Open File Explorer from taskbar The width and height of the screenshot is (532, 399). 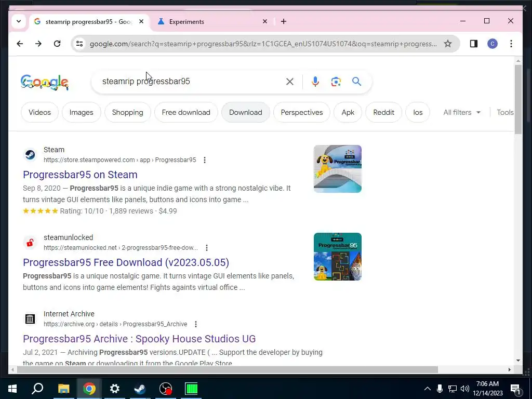pos(63,389)
